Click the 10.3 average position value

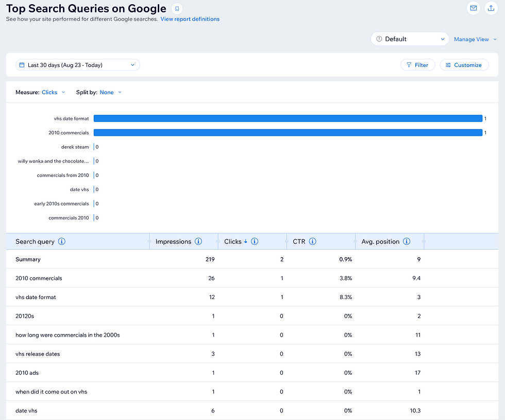(x=415, y=411)
